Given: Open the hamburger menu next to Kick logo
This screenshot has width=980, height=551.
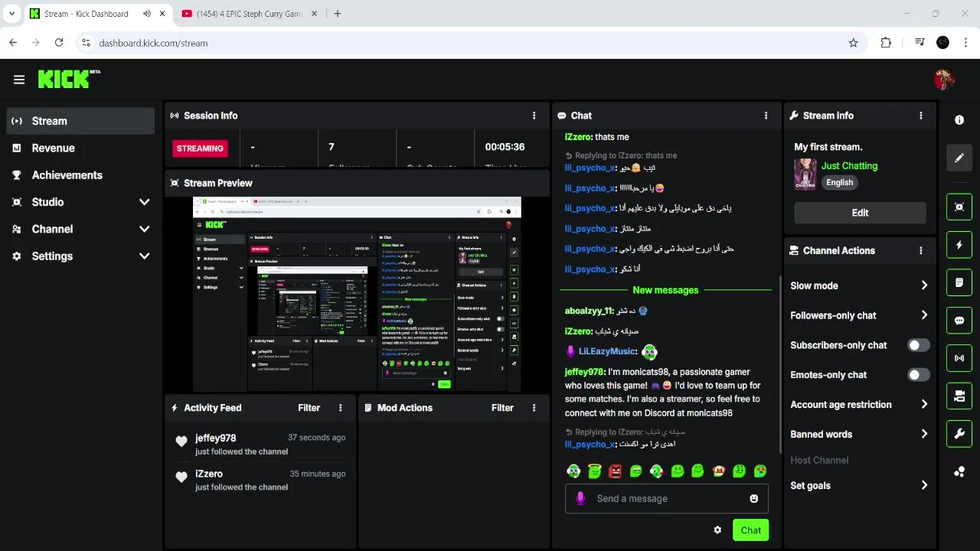Looking at the screenshot, I should click(19, 80).
